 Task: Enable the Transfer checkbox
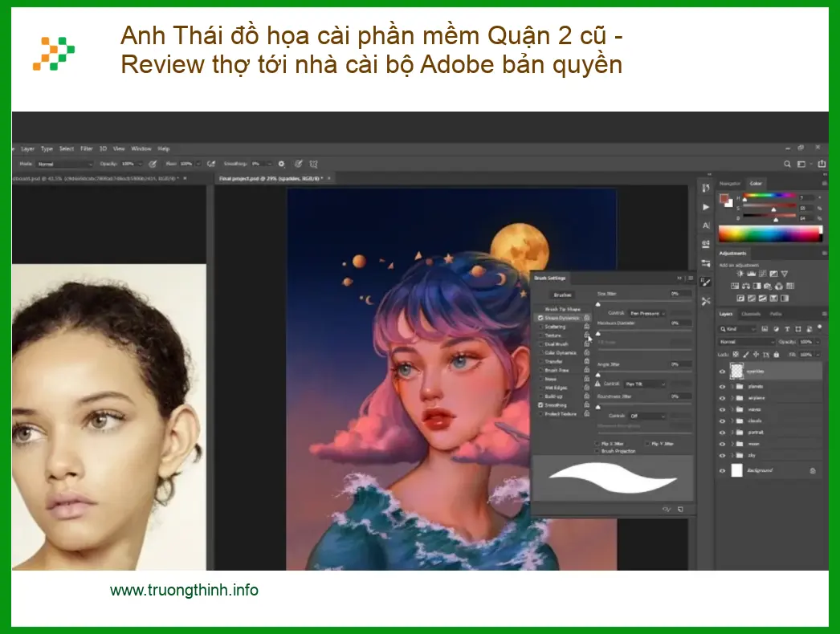pyautogui.click(x=540, y=361)
